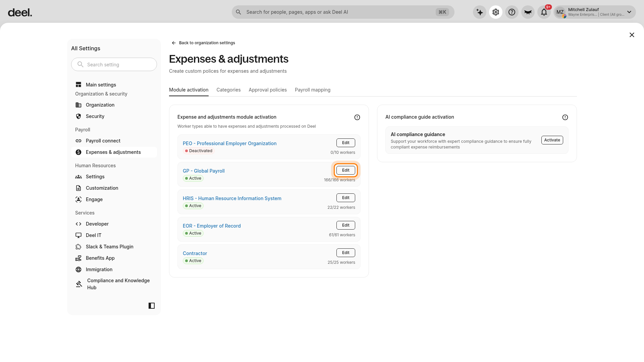The image size is (644, 362).
Task: Expand Mitchell Zulauf account dropdown
Action: click(595, 12)
